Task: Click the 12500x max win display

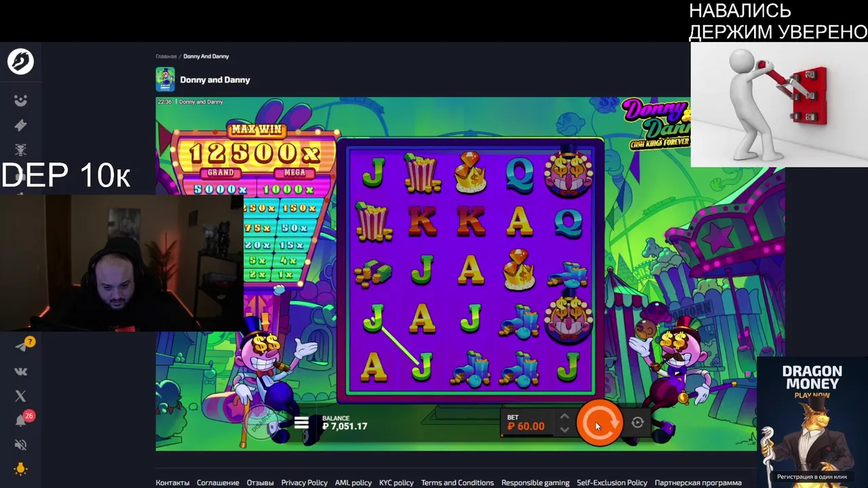Action: point(256,153)
